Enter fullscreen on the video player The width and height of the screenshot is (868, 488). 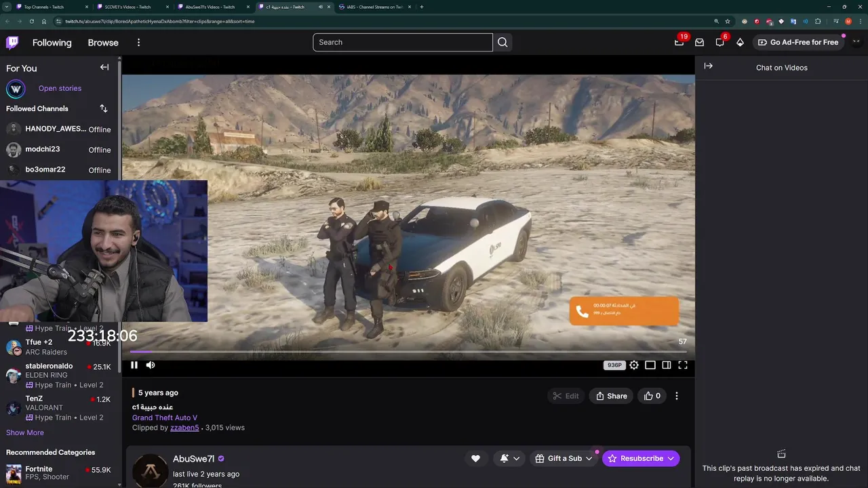pos(683,365)
